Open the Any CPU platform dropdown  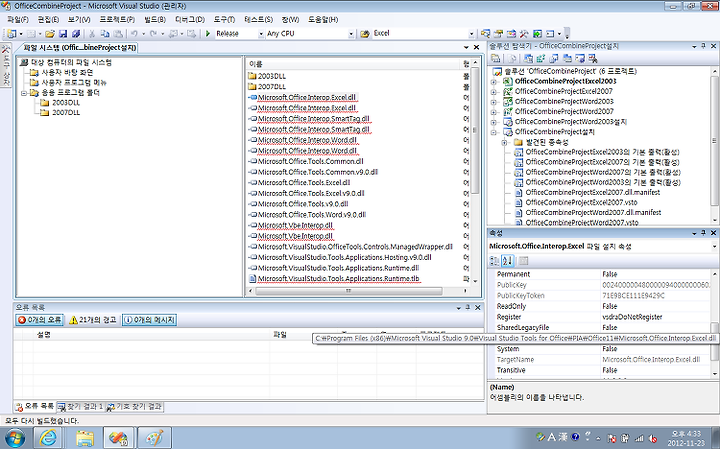(351, 34)
